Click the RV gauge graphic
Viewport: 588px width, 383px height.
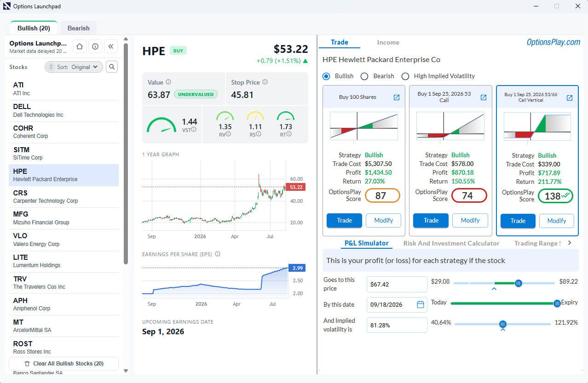pyautogui.click(x=225, y=116)
